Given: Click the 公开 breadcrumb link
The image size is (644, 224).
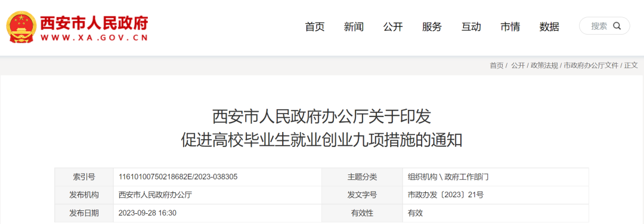Looking at the screenshot, I should pos(518,66).
